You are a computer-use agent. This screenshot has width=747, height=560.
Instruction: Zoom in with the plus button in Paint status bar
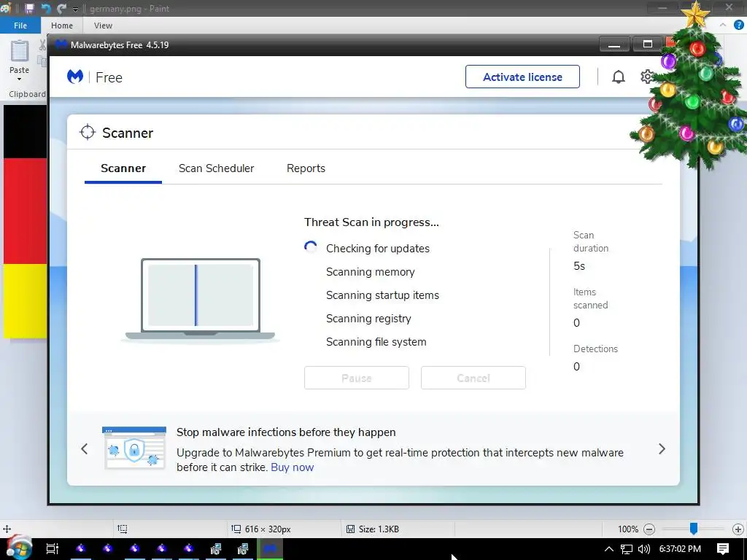[738, 529]
